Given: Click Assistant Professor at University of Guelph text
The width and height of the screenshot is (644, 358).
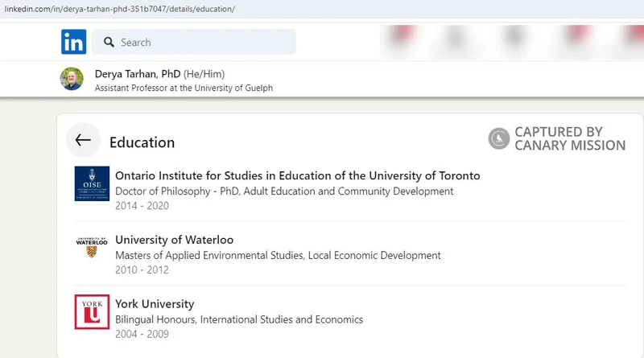Looking at the screenshot, I should 184,88.
